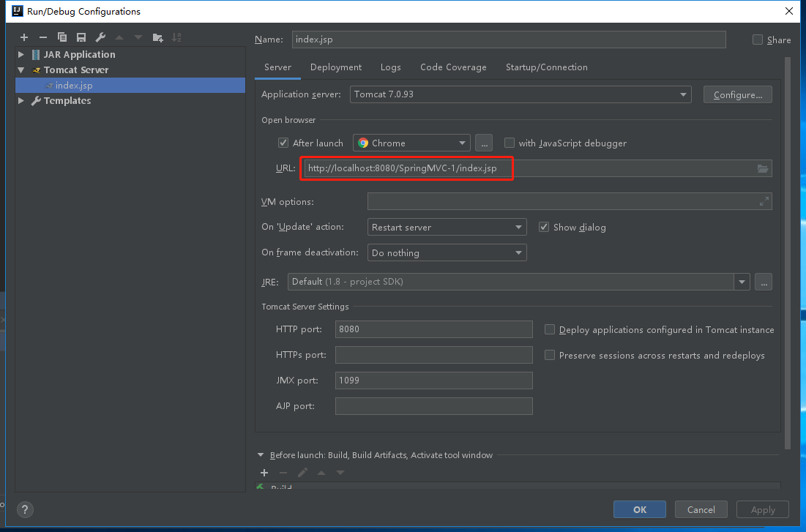Sort configurations alphabetically
The image size is (806, 532).
pos(177,37)
